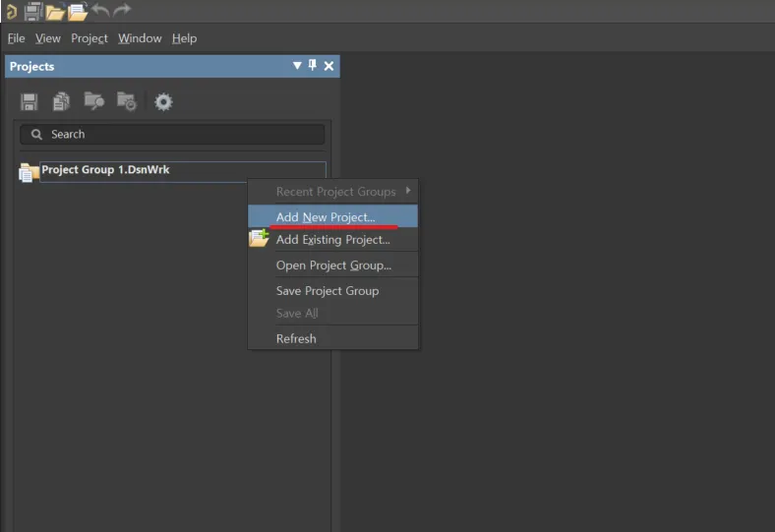Select Save Project Group in the context menu

(332, 291)
